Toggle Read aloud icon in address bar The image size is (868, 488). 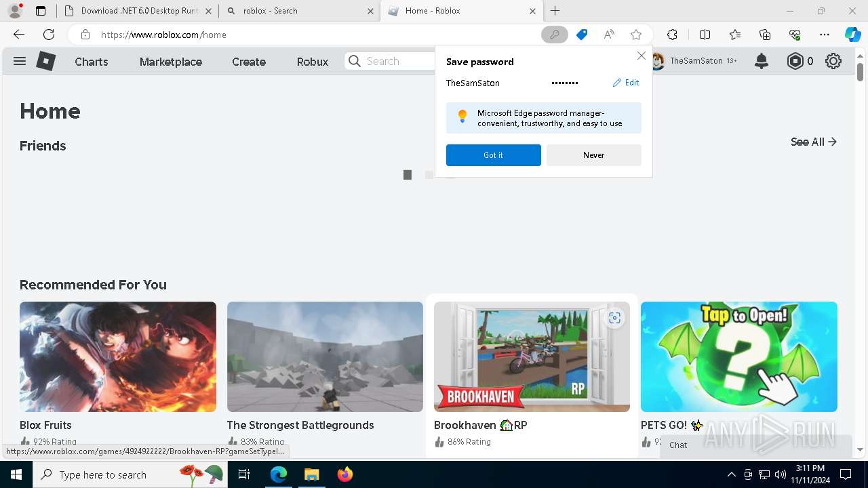coord(609,35)
